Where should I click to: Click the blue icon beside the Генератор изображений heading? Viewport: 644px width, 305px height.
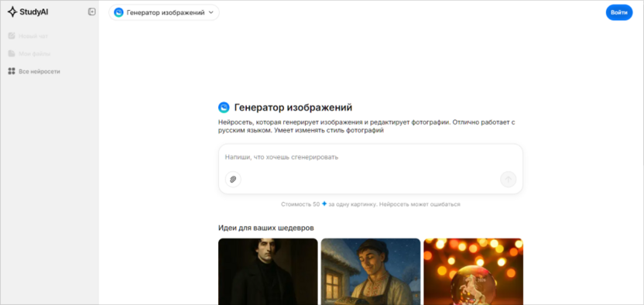tap(224, 108)
